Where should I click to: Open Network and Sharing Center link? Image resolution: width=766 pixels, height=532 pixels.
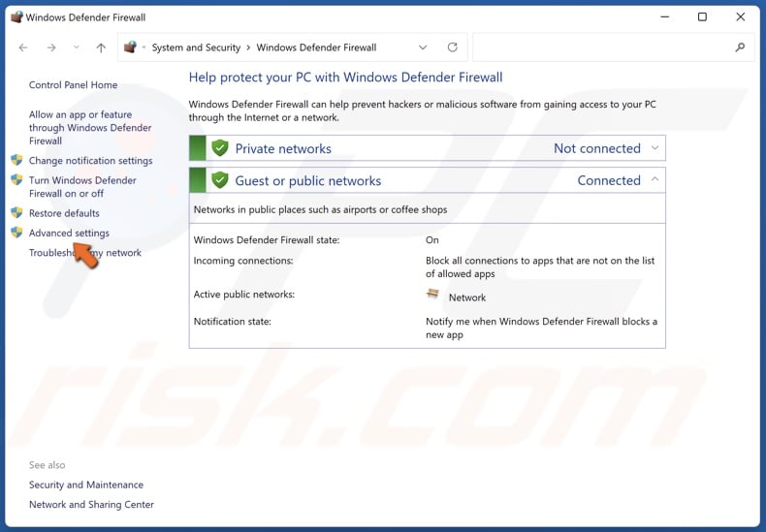pyautogui.click(x=91, y=505)
